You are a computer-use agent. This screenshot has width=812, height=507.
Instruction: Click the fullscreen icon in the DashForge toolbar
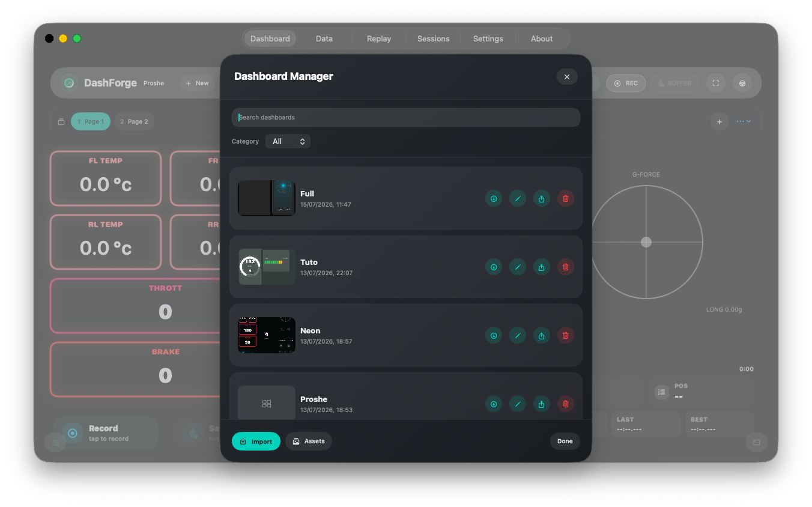(x=716, y=83)
